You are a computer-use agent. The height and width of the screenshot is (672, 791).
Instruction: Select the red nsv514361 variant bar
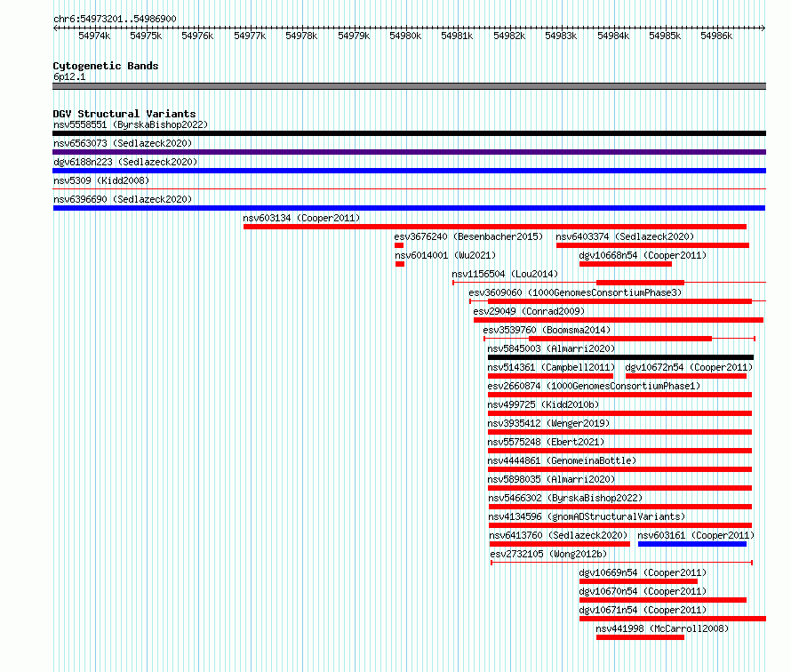(550, 376)
